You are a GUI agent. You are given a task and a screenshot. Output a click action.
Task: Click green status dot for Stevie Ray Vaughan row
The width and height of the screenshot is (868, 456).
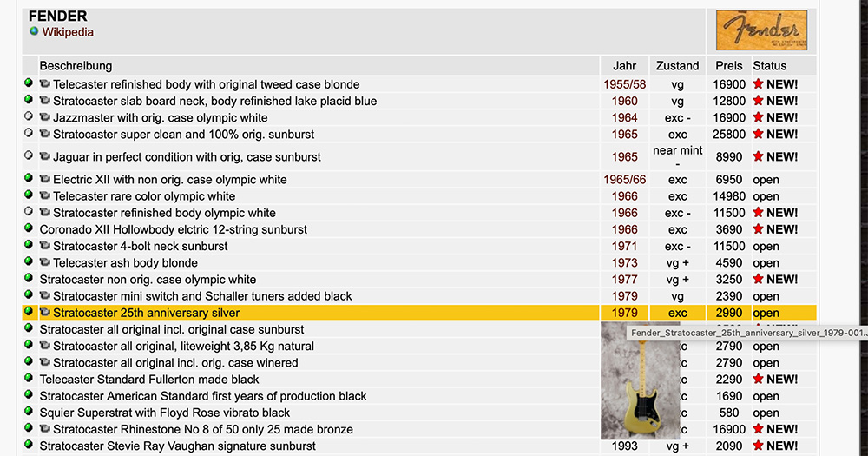tap(29, 445)
